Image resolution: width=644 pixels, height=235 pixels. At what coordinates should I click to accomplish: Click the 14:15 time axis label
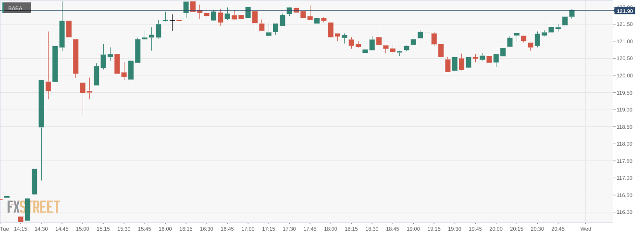21,229
